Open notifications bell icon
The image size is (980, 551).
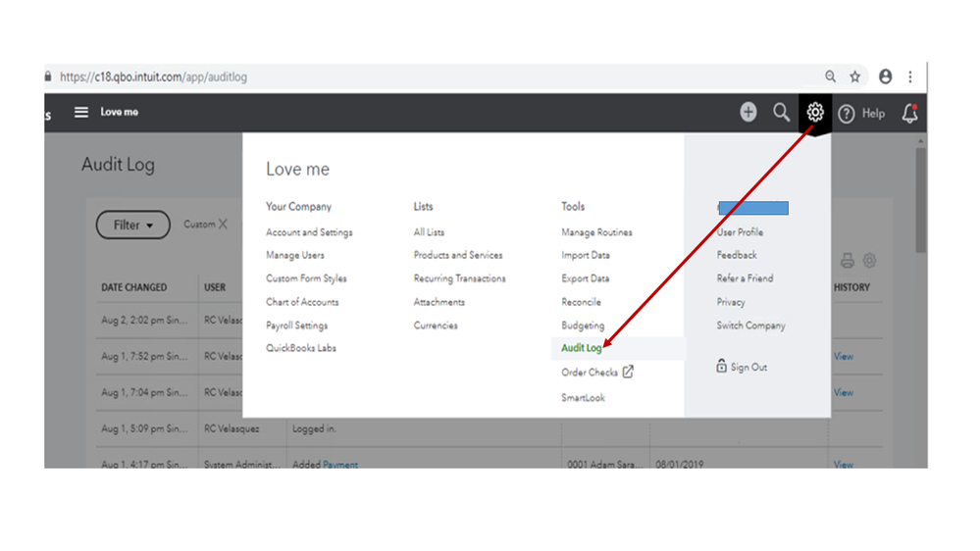click(x=910, y=113)
